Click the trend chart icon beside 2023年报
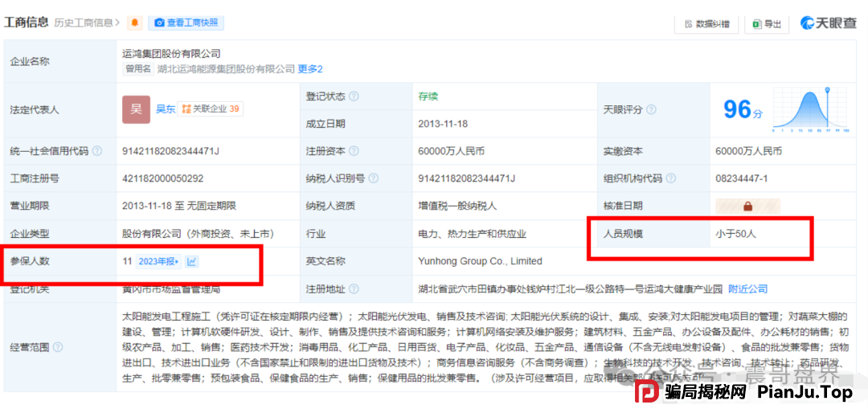Screen dimensions: 868x409 [192, 261]
